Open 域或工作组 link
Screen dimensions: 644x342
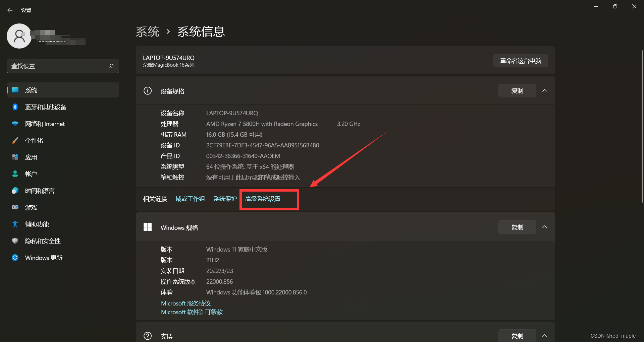click(190, 199)
